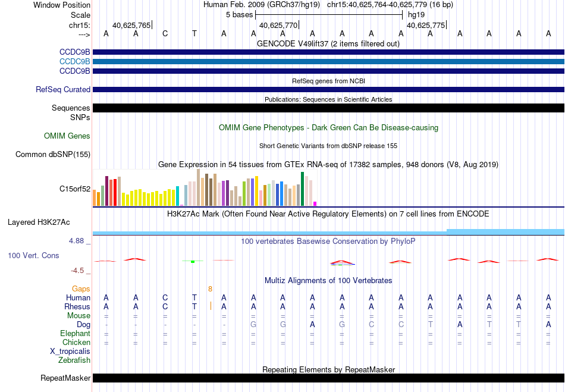Click the C15orf52 gene expression label
This screenshot has height=392, width=565.
(75, 189)
